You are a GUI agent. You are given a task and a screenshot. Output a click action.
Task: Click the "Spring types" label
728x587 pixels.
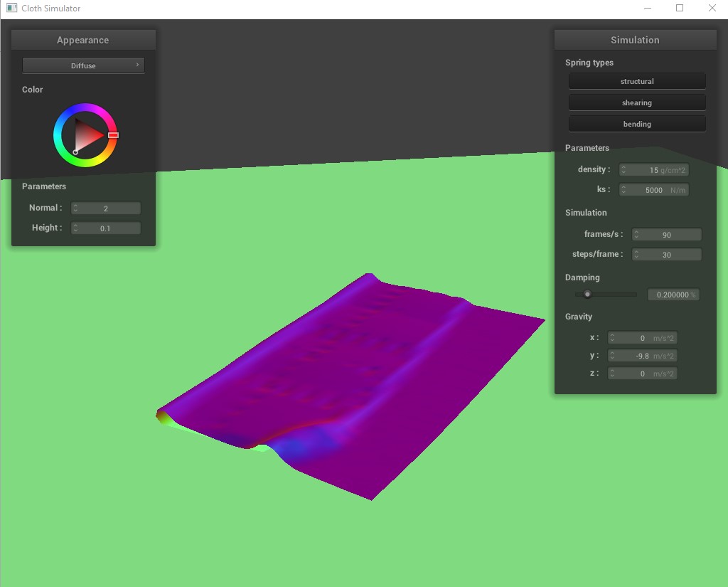pyautogui.click(x=589, y=63)
